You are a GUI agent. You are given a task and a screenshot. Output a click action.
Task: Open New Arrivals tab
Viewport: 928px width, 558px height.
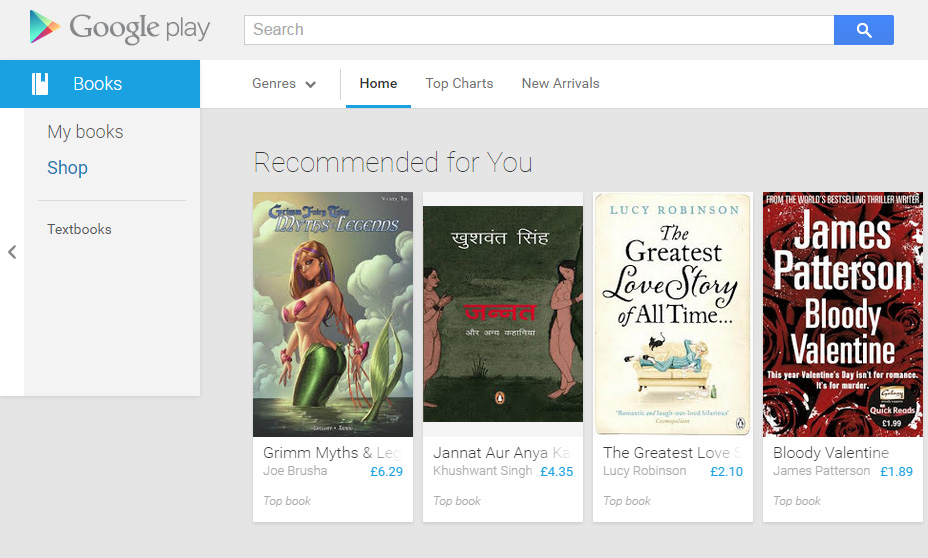pos(560,84)
